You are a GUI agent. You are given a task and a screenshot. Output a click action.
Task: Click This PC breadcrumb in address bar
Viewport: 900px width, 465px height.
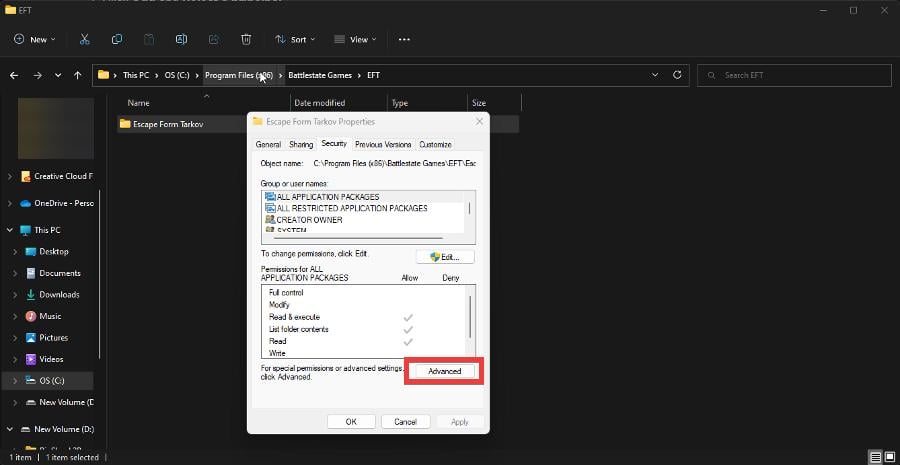(136, 75)
